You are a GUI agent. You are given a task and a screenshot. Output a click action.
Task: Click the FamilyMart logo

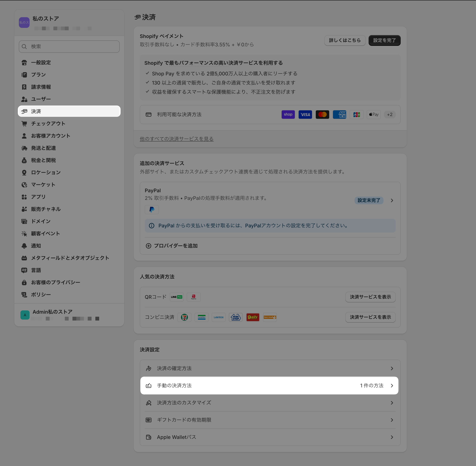(201, 317)
